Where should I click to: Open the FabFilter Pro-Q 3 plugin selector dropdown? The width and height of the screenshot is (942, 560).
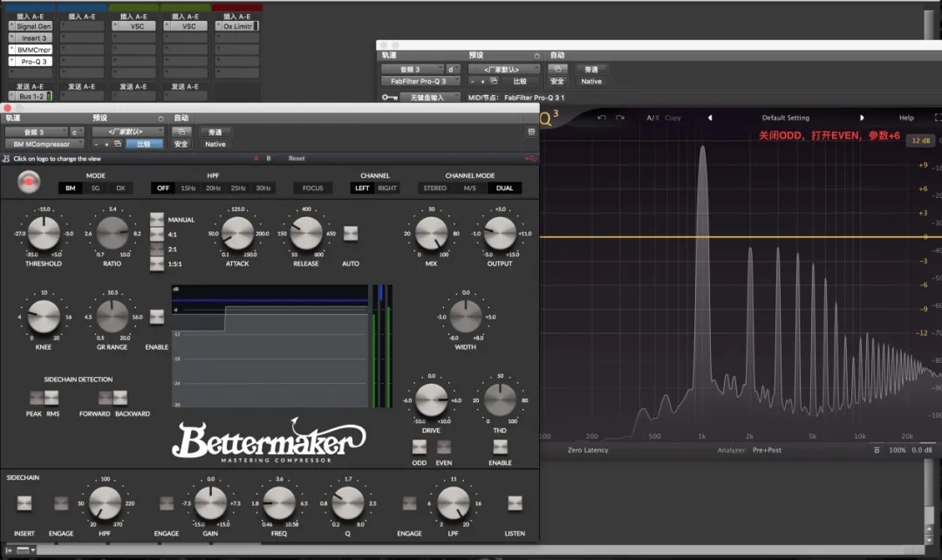coord(420,81)
